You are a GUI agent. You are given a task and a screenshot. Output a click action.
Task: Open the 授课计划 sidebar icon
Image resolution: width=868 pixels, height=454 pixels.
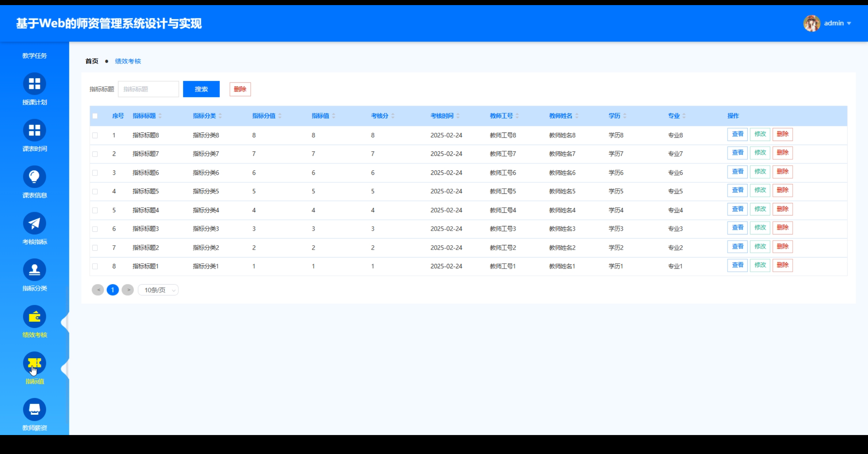[34, 84]
